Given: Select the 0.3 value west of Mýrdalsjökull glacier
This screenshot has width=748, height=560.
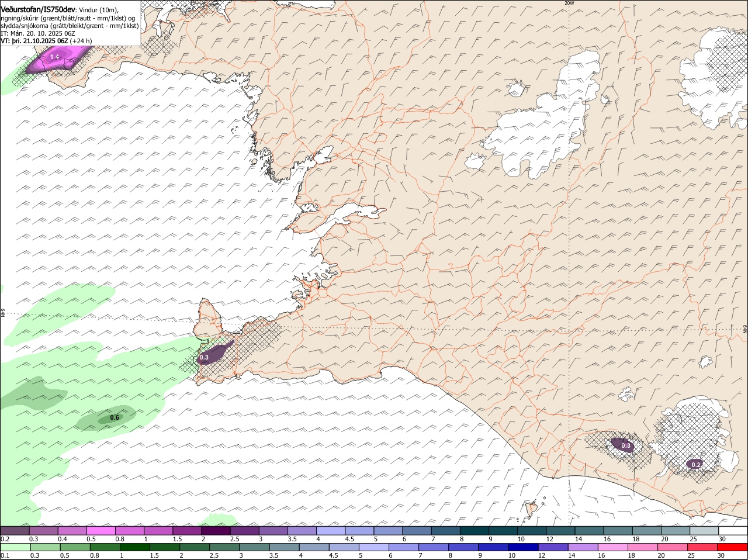Looking at the screenshot, I should [626, 446].
